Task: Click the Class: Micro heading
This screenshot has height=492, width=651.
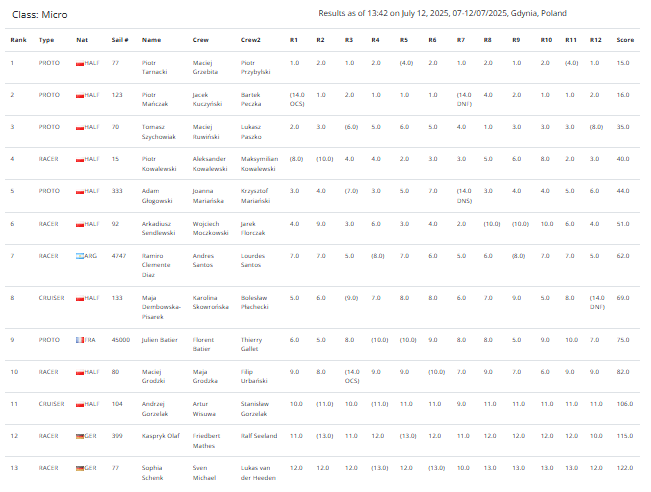Action: pos(39,15)
